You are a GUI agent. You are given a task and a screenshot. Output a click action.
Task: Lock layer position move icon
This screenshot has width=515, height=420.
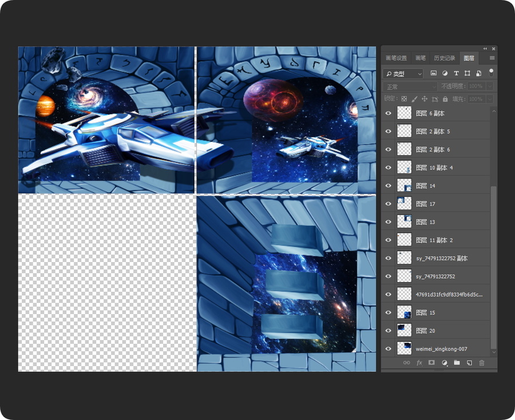[x=425, y=99]
